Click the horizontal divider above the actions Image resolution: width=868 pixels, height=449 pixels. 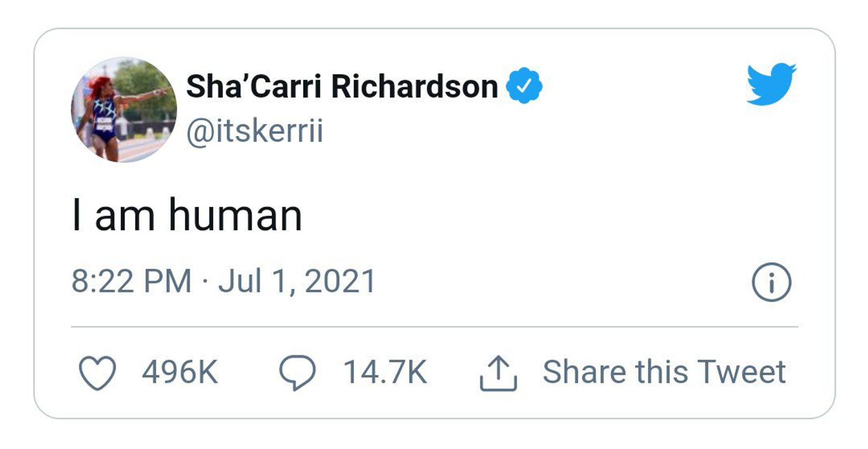pyautogui.click(x=434, y=327)
